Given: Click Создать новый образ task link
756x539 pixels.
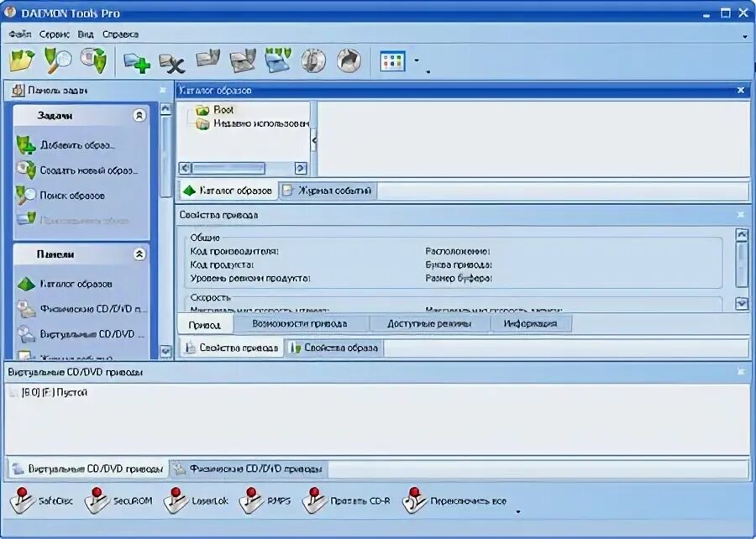Looking at the screenshot, I should (76, 170).
